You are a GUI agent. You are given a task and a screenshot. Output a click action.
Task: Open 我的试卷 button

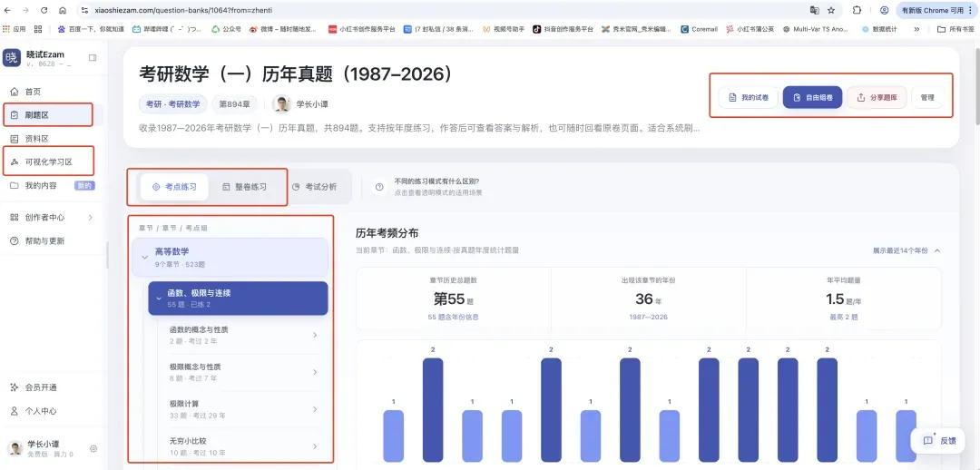(748, 97)
